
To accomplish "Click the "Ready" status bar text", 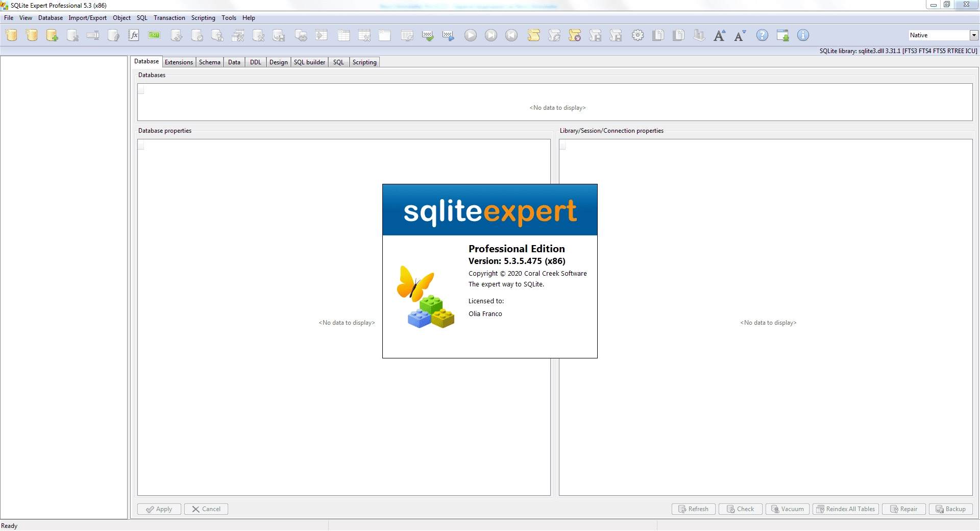I will 9,526.
